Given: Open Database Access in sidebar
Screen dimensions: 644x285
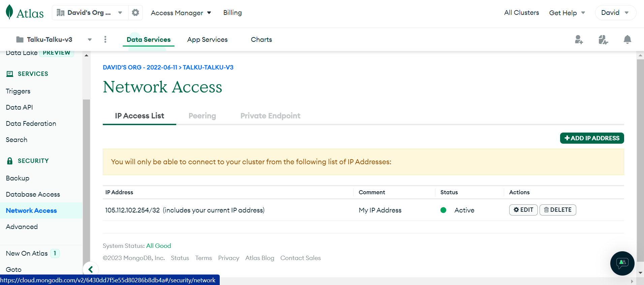Looking at the screenshot, I should 33,194.
